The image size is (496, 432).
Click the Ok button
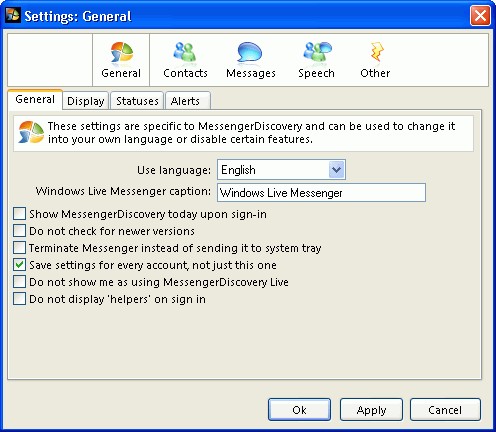tap(299, 409)
